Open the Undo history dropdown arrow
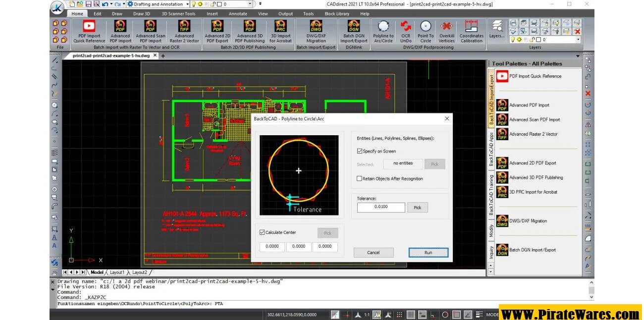This screenshot has width=644, height=320. click(x=111, y=4)
